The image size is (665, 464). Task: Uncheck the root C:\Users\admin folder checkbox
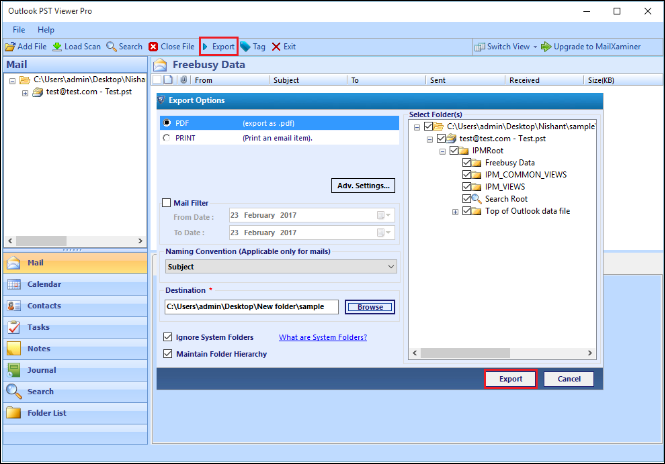[x=428, y=126]
